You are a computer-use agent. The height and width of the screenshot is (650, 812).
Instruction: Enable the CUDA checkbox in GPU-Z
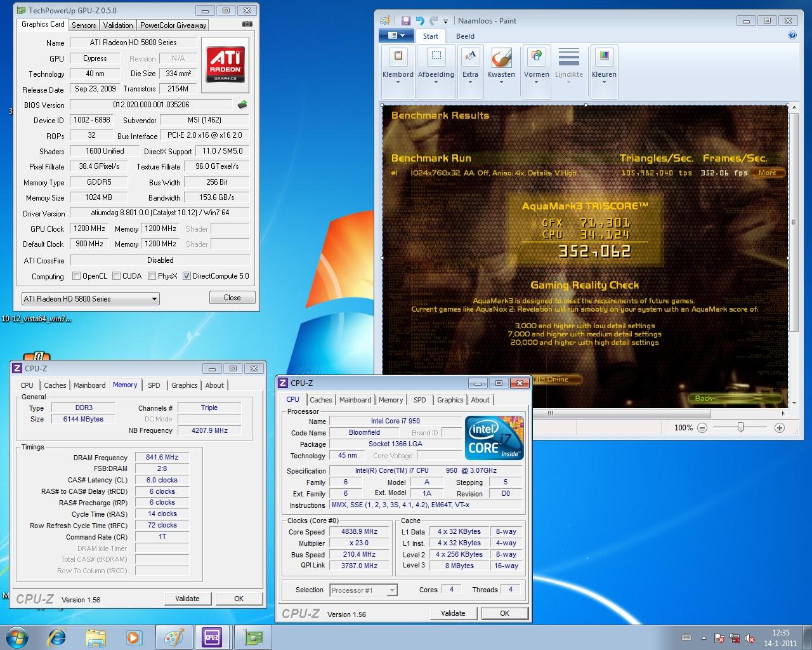point(116,275)
